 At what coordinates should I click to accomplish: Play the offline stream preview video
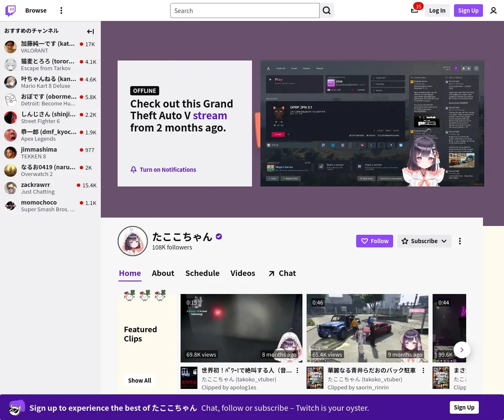click(372, 123)
